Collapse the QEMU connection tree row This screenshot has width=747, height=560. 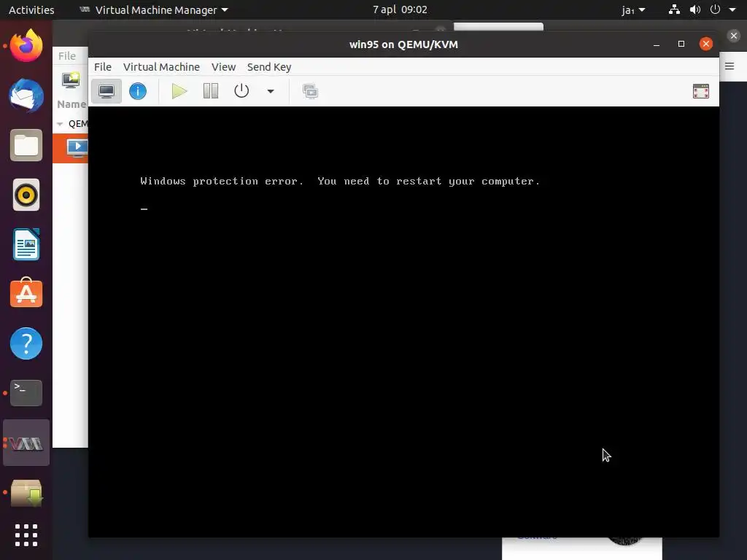[x=60, y=124]
